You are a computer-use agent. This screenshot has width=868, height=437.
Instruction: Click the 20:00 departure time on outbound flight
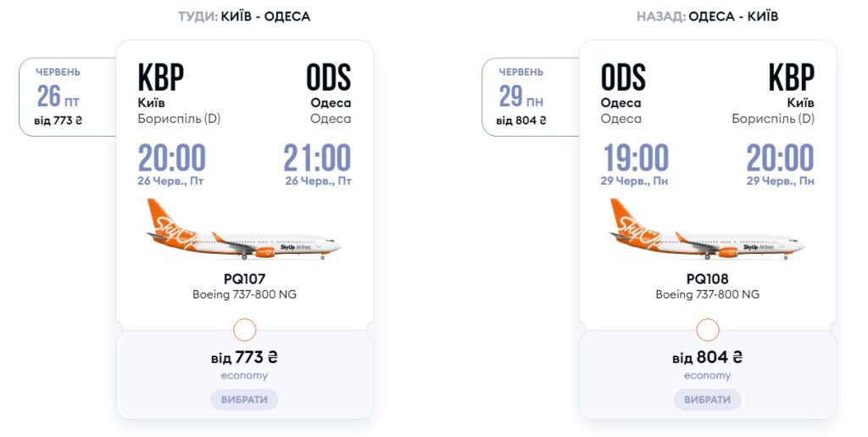[172, 159]
